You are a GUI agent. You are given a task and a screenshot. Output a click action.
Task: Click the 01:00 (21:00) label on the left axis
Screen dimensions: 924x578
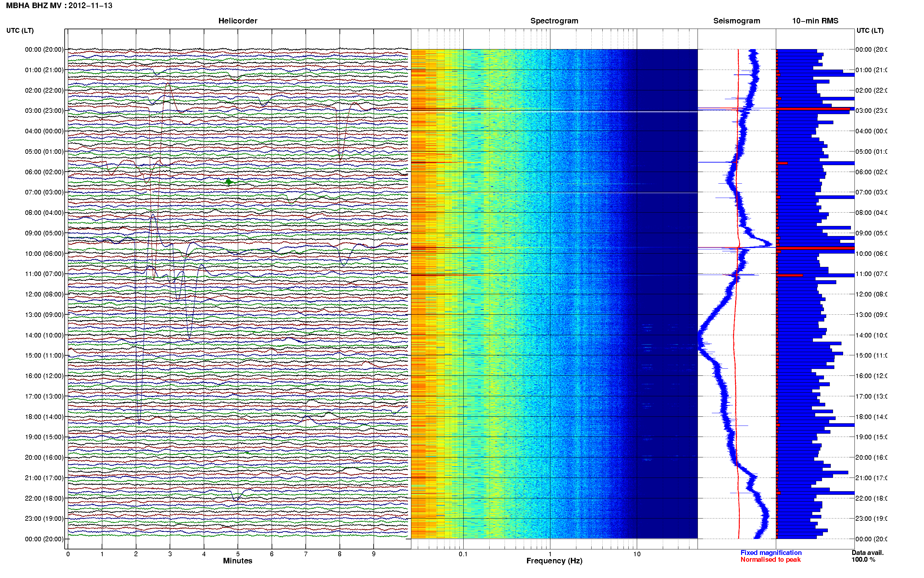click(44, 70)
